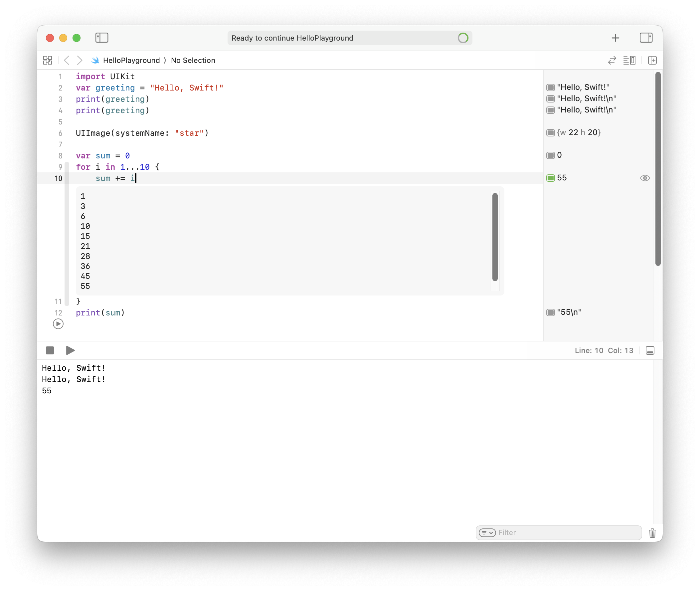700x591 pixels.
Task: Toggle the green inline result box for 55
Action: pos(550,178)
